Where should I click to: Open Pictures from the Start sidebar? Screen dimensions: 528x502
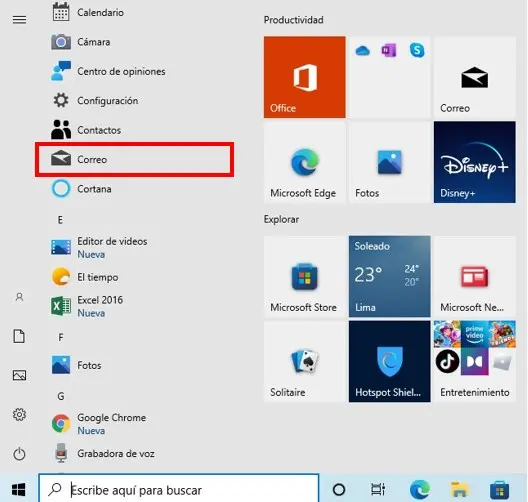[x=19, y=375]
